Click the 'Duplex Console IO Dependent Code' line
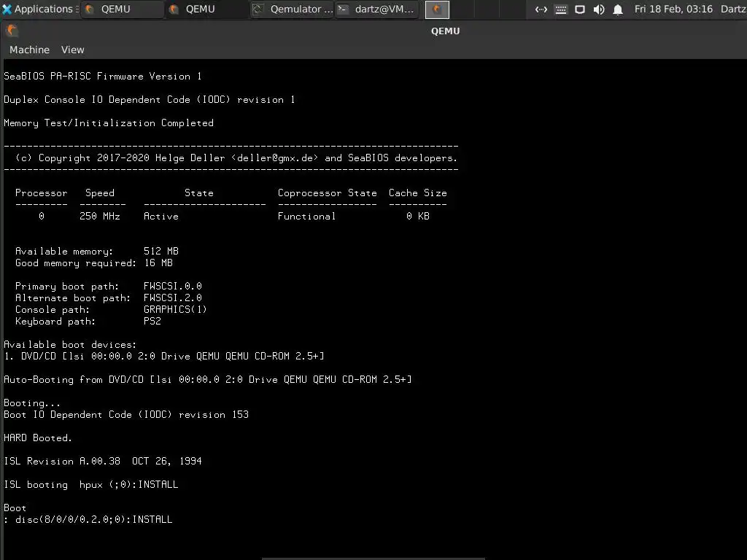 tap(149, 99)
